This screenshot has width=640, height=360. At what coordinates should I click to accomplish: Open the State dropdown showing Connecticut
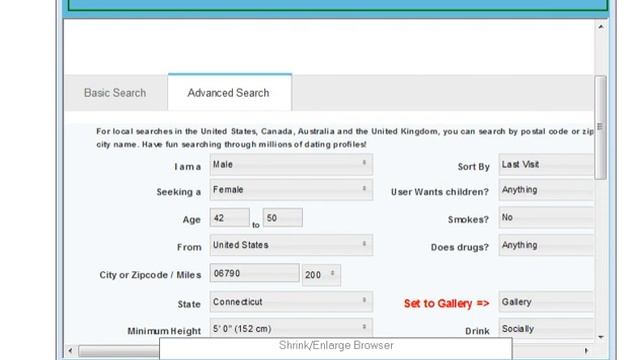tap(291, 302)
